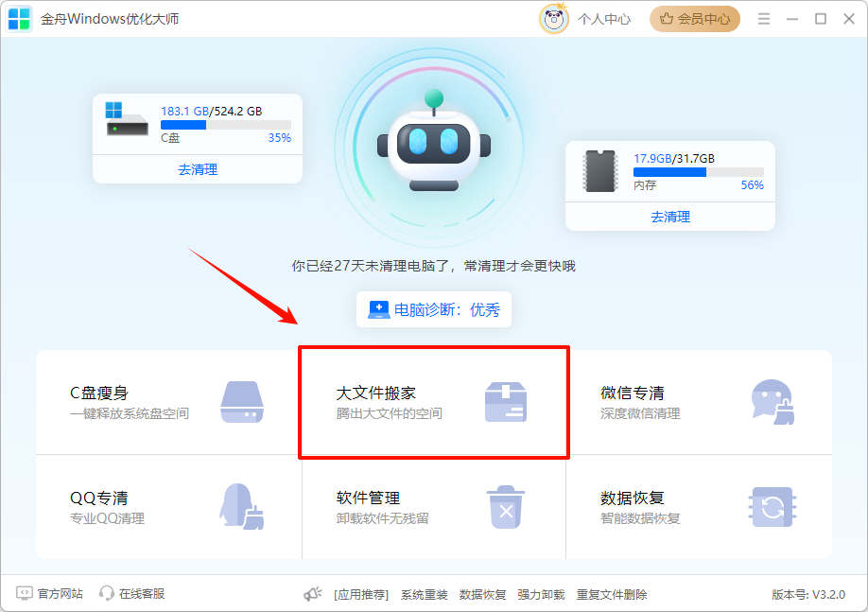Click the panda avatar next to 个人中心
Viewport: 868px width, 612px height.
click(x=554, y=18)
